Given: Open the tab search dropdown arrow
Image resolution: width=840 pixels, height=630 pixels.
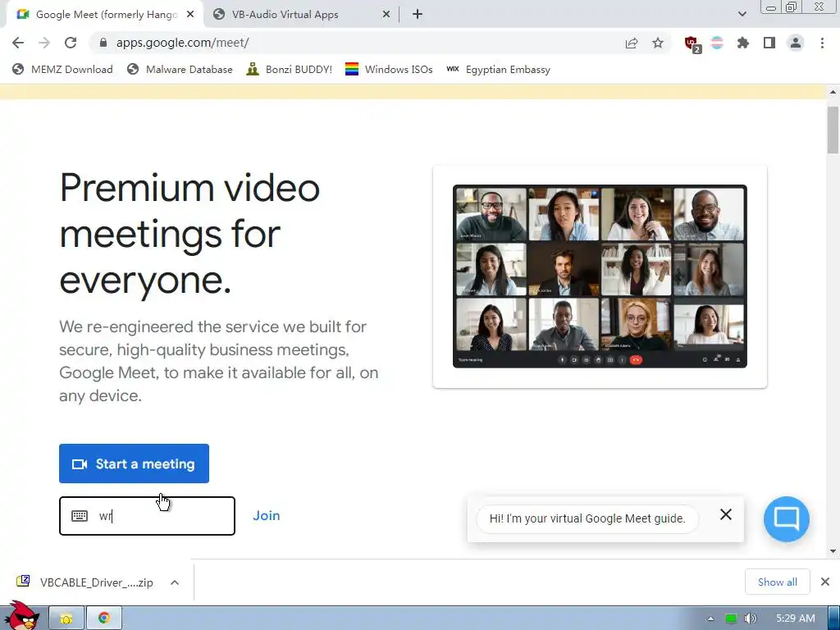Looking at the screenshot, I should 742,14.
